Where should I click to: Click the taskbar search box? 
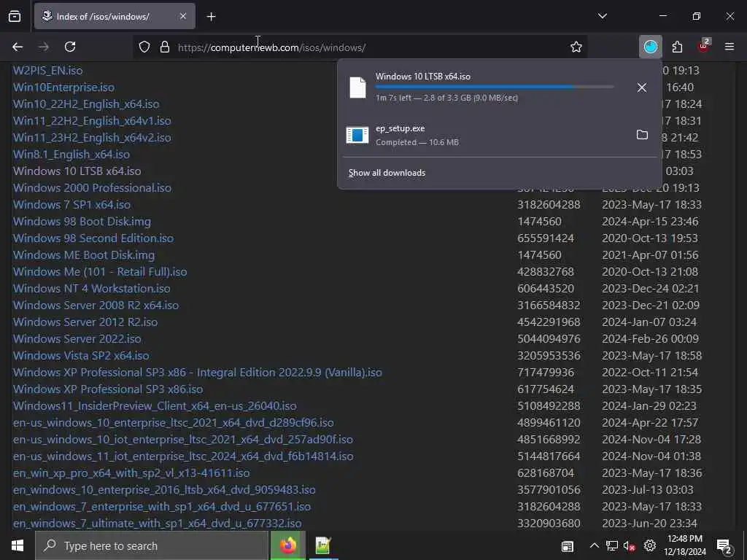152,545
